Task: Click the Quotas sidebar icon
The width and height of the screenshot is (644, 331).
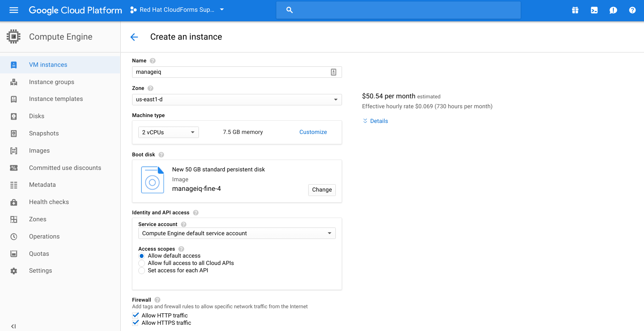Action: click(x=14, y=254)
